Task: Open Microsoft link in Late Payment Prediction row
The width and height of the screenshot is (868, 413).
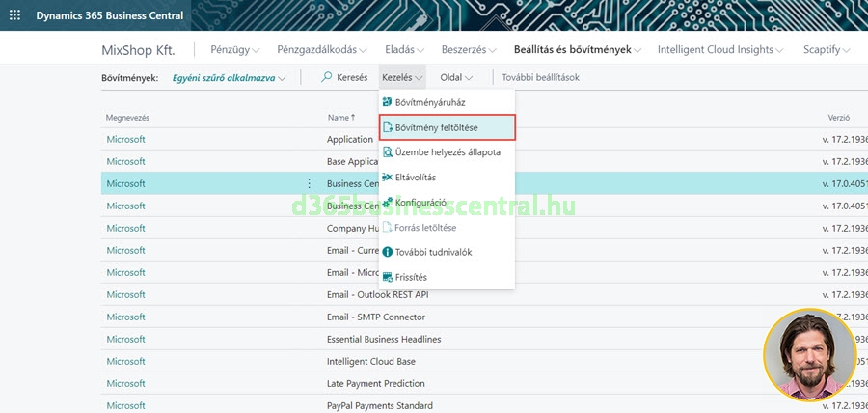Action: [125, 384]
